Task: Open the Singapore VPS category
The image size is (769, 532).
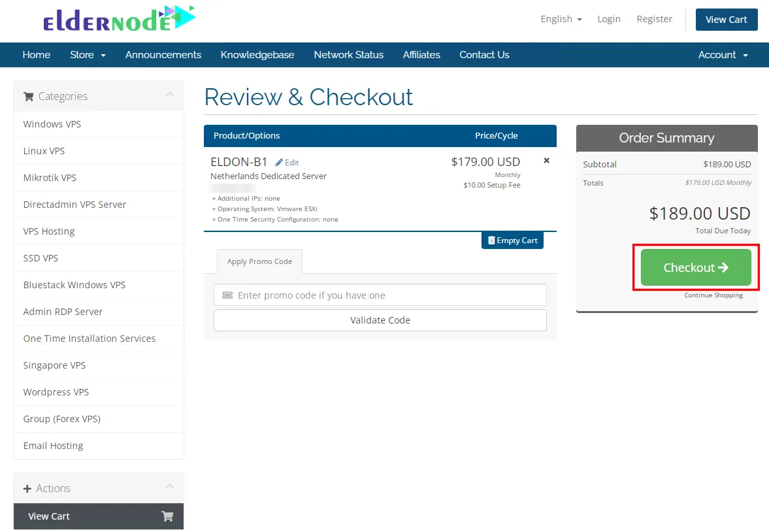Action: coord(99,365)
